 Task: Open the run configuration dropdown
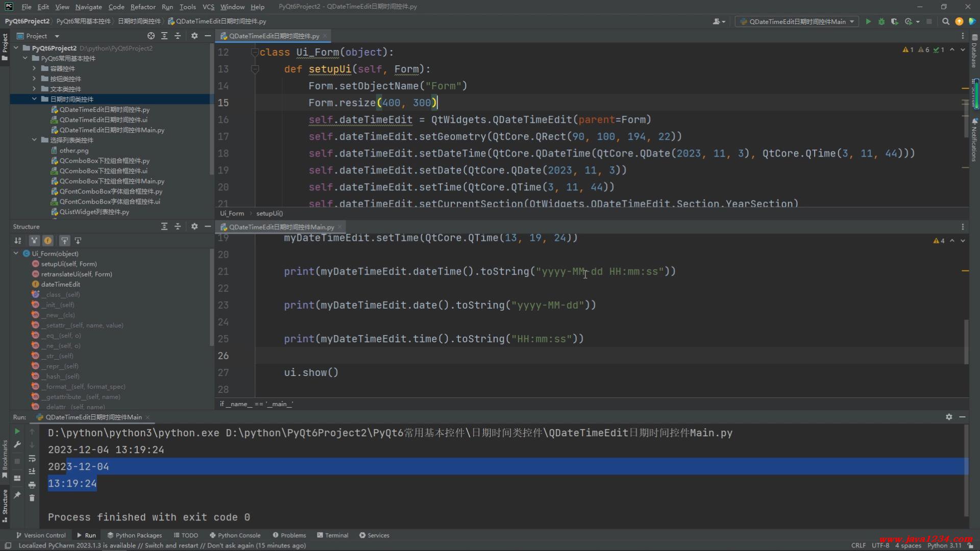click(x=796, y=21)
